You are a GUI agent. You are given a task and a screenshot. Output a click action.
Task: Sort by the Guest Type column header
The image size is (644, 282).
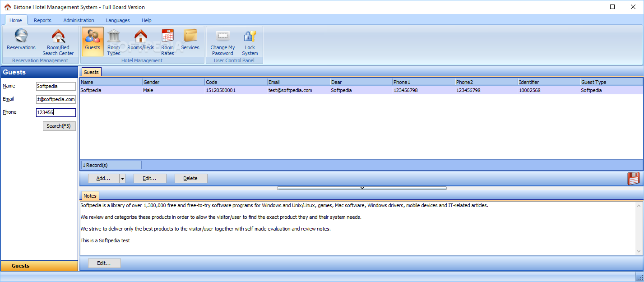(612, 82)
